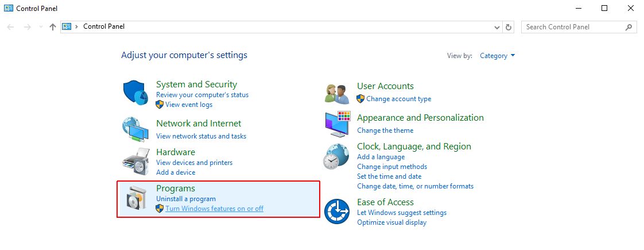Open the recent locations dropdown arrow
The height and width of the screenshot is (250, 644).
[x=40, y=27]
